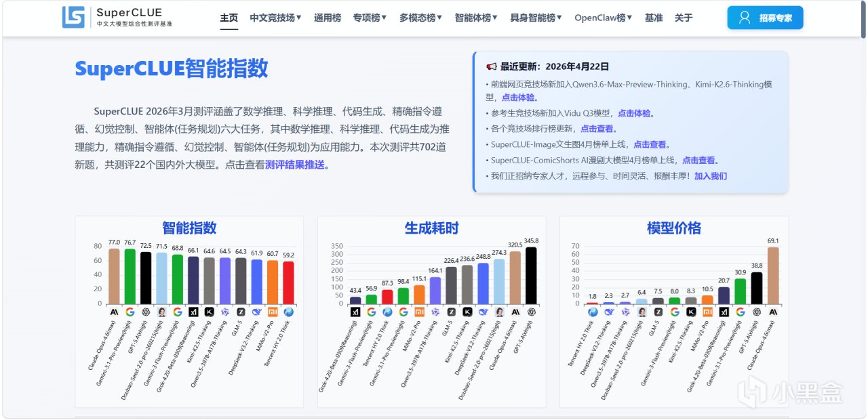Click OpenAI icon under the 345.8 bar
The height and width of the screenshot is (420, 868).
pos(530,312)
